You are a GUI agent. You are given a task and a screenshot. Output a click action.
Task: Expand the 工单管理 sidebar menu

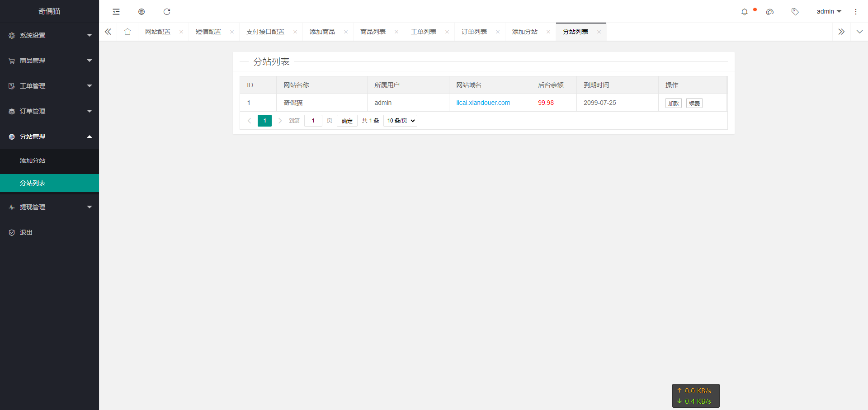(49, 86)
